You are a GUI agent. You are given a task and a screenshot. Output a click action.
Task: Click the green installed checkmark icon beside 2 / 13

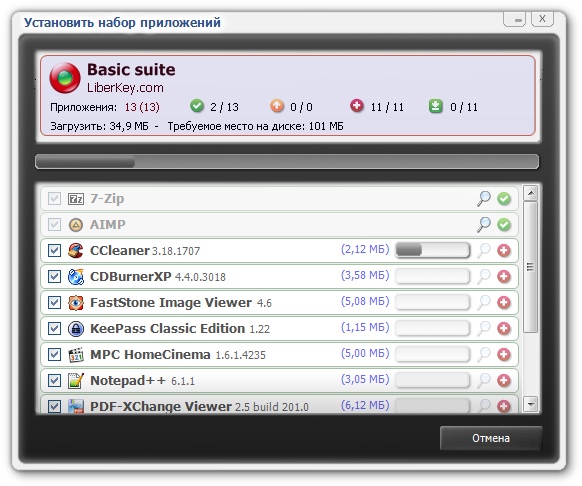click(x=197, y=106)
